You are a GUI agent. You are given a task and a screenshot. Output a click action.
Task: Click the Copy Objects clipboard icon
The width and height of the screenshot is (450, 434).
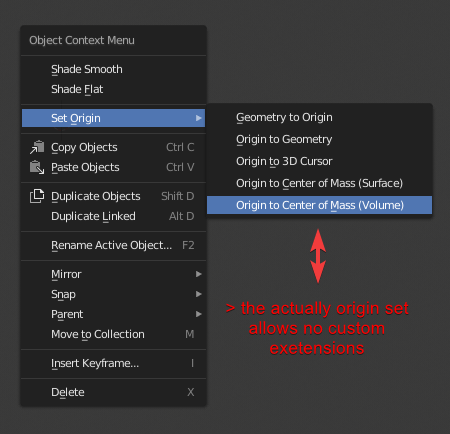tap(37, 147)
